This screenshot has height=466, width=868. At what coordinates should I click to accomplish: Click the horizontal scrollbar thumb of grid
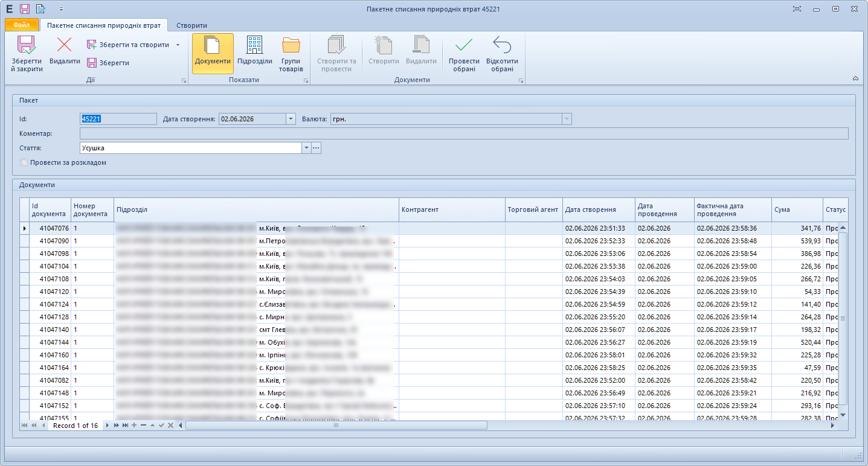click(336, 426)
